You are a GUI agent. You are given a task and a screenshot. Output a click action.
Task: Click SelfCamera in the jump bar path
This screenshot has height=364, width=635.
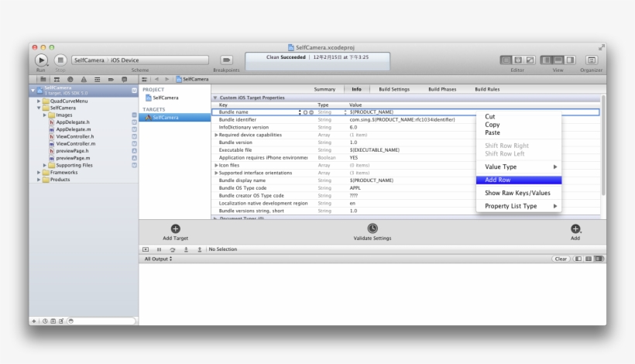tap(193, 79)
